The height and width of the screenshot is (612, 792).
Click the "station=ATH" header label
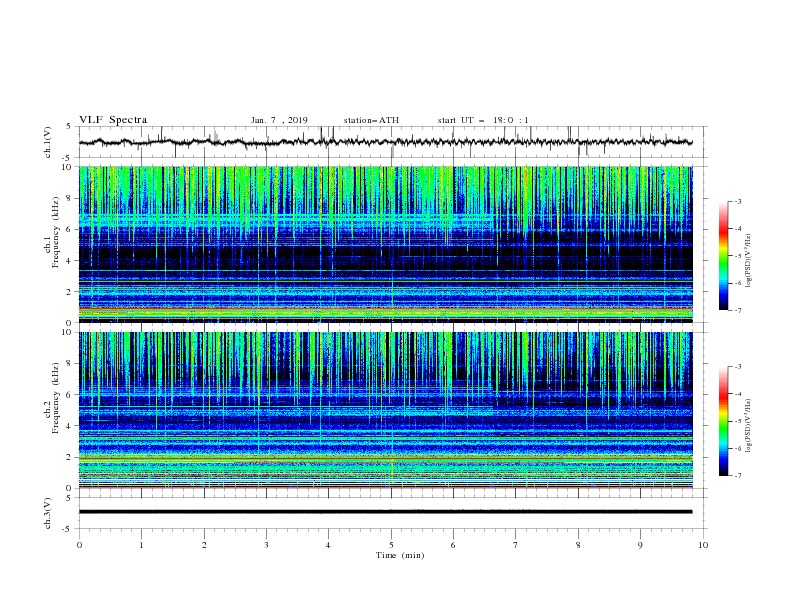(x=371, y=120)
